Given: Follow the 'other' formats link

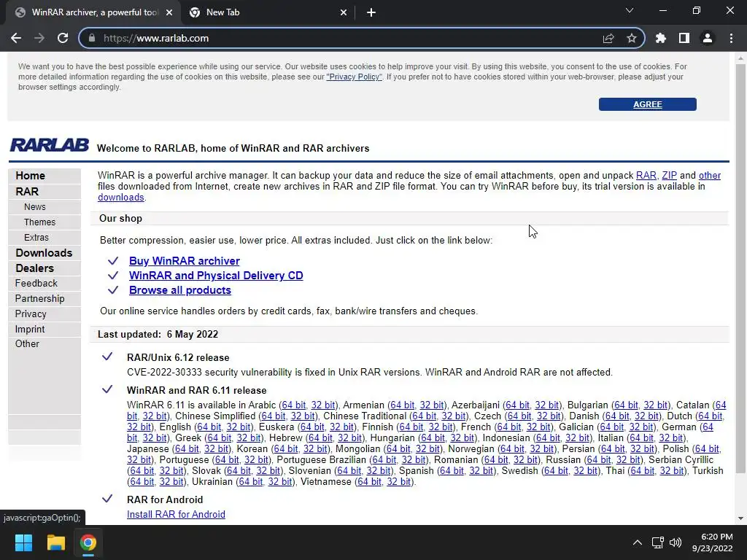Looking at the screenshot, I should click(x=710, y=175).
